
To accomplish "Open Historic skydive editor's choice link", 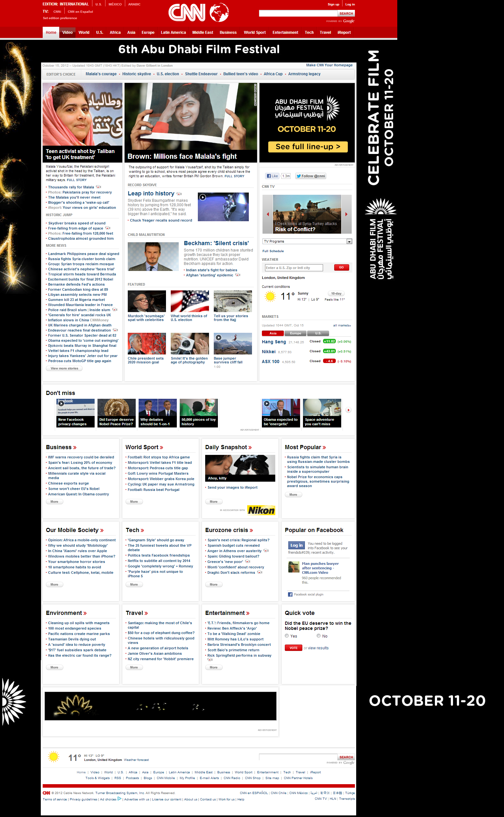I will [136, 74].
